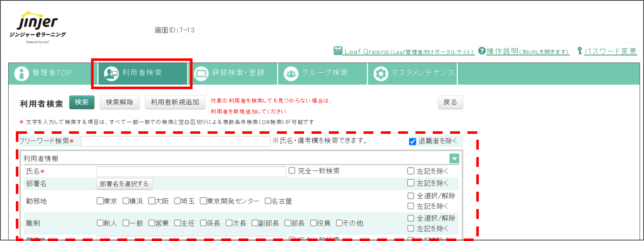Check the 営業 position checkbox

click(152, 223)
